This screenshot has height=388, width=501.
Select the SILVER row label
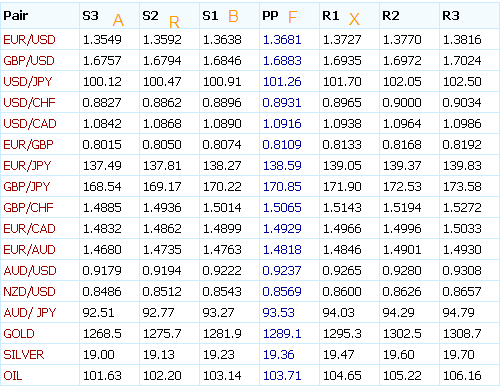pos(24,355)
